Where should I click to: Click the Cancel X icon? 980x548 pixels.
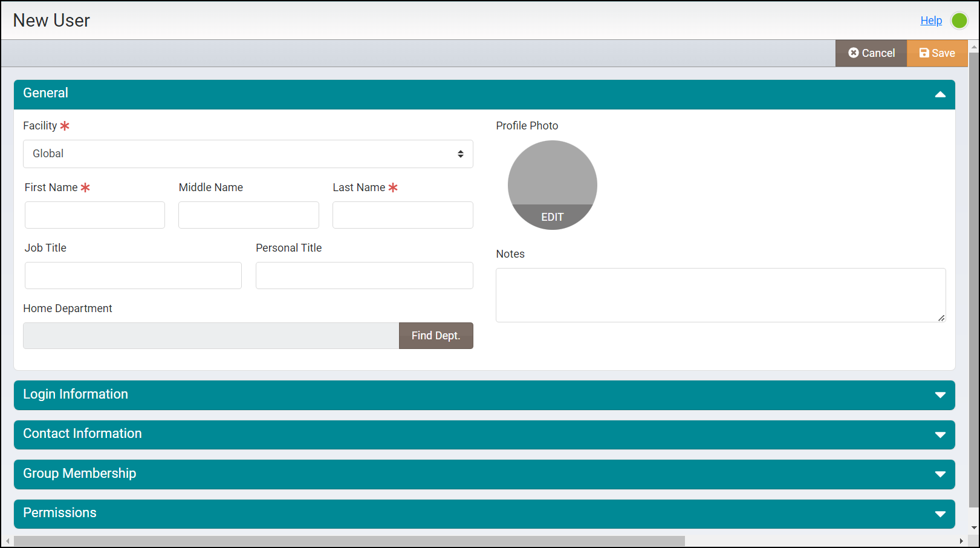coord(854,53)
